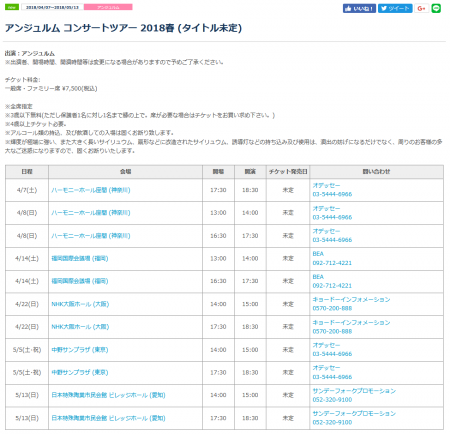The image size is (450, 434).
Task: Select the pink アンジュルム category tag
Action: tap(108, 7)
